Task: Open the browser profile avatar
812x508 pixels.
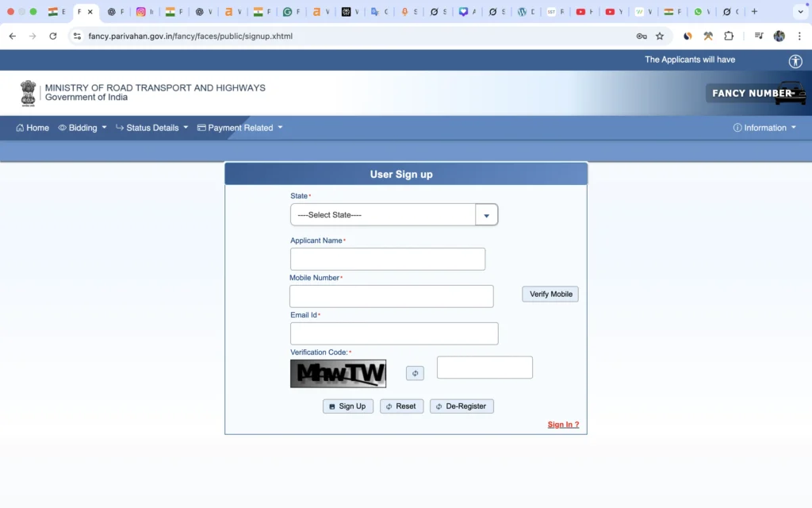Action: pyautogui.click(x=778, y=36)
